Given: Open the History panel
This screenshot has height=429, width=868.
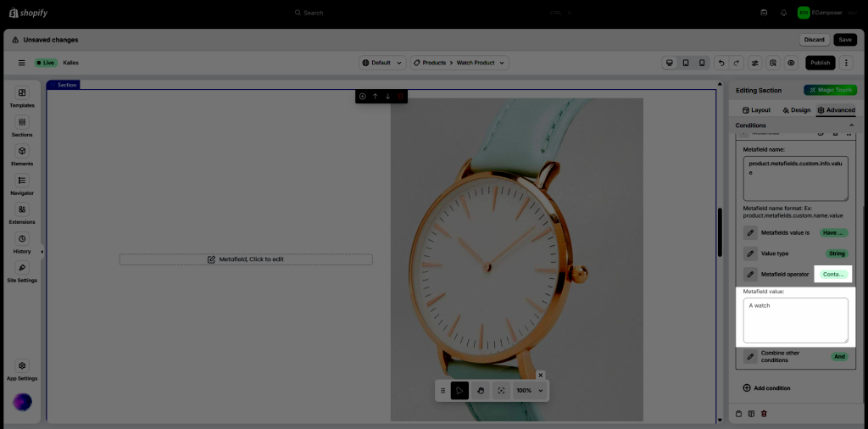Looking at the screenshot, I should (x=22, y=242).
